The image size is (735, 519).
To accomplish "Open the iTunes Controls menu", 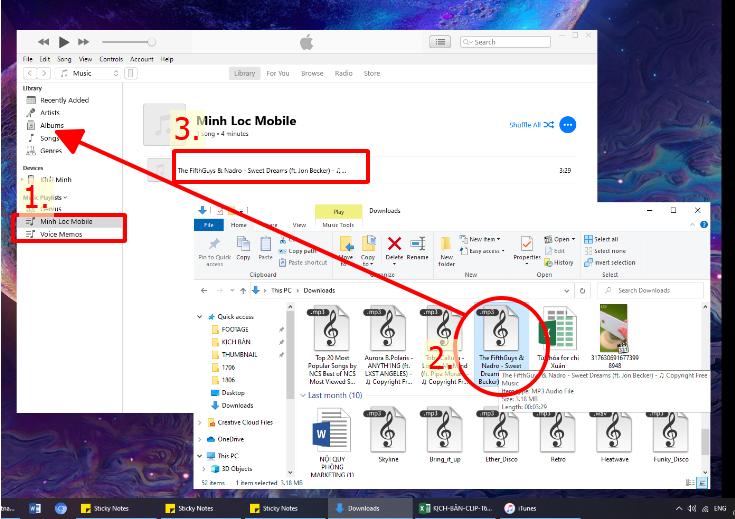I will tap(111, 59).
